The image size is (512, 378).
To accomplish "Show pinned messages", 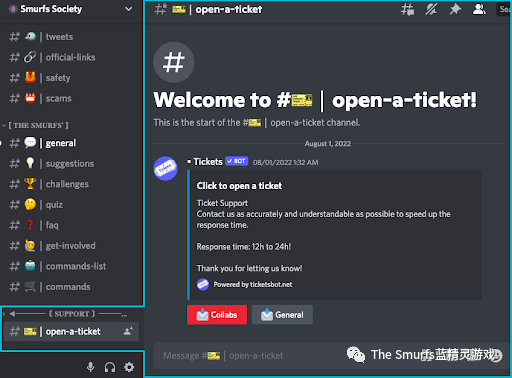I will coord(455,9).
